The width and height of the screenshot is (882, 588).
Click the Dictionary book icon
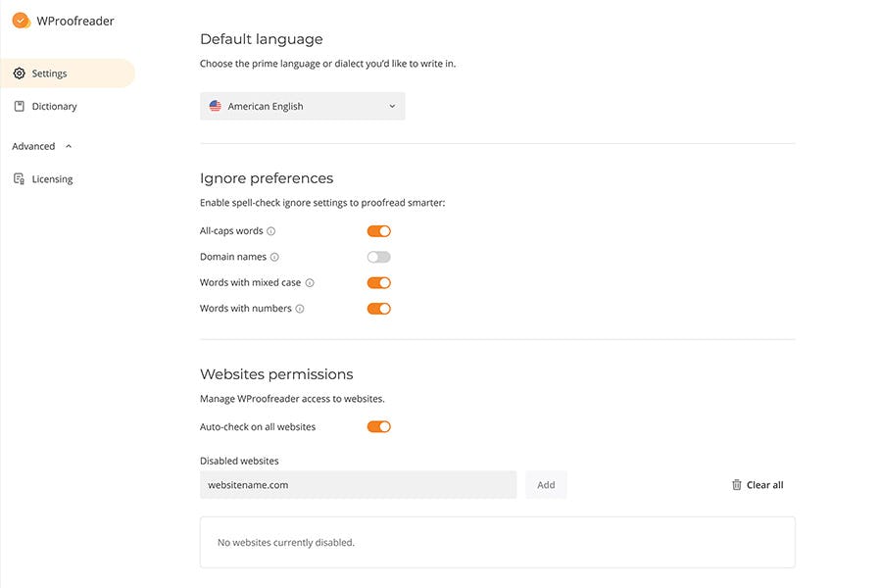(x=20, y=107)
